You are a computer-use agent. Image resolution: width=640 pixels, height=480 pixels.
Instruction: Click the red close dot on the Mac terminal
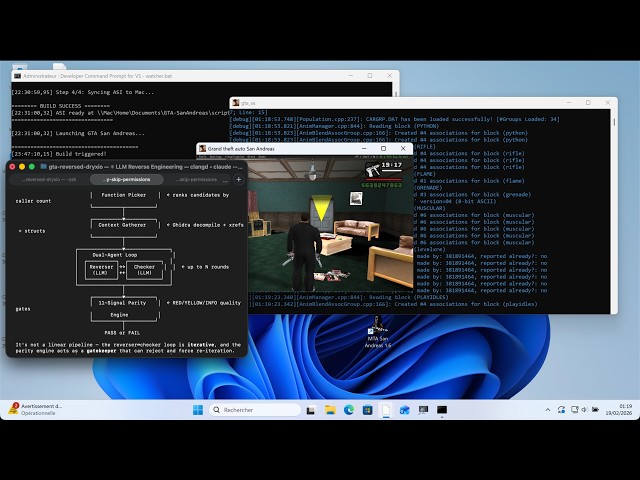12,167
